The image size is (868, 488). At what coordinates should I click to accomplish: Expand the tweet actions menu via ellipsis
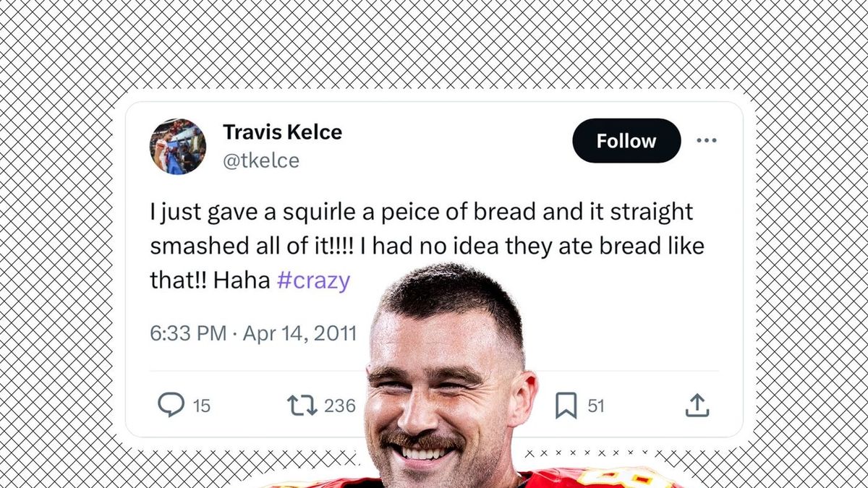[x=707, y=141]
